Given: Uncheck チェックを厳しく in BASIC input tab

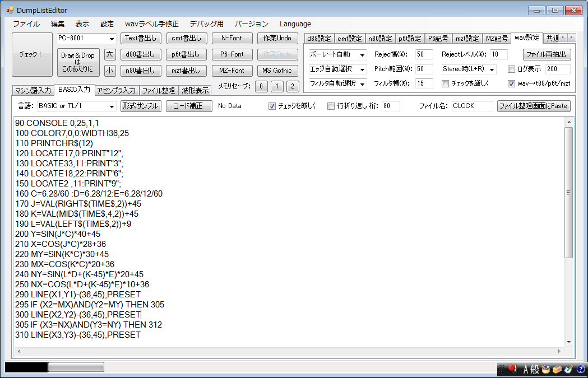Looking at the screenshot, I should pos(272,106).
